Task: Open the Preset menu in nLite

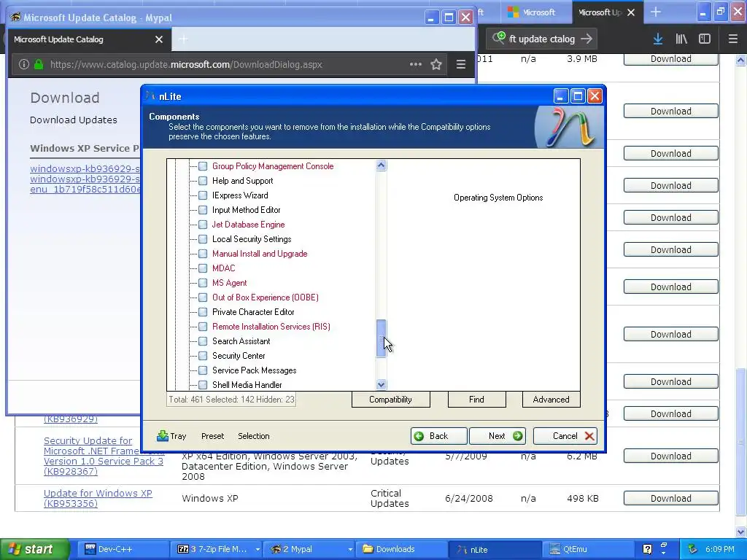Action: click(212, 436)
